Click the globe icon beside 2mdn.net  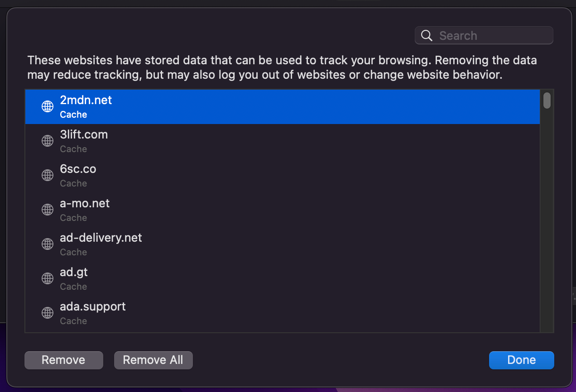coord(48,106)
